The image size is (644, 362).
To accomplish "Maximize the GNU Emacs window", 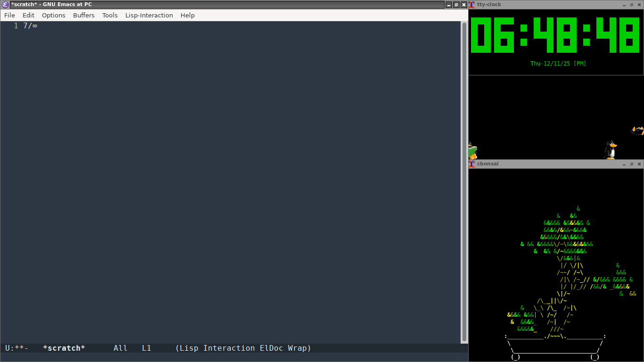I will [456, 5].
